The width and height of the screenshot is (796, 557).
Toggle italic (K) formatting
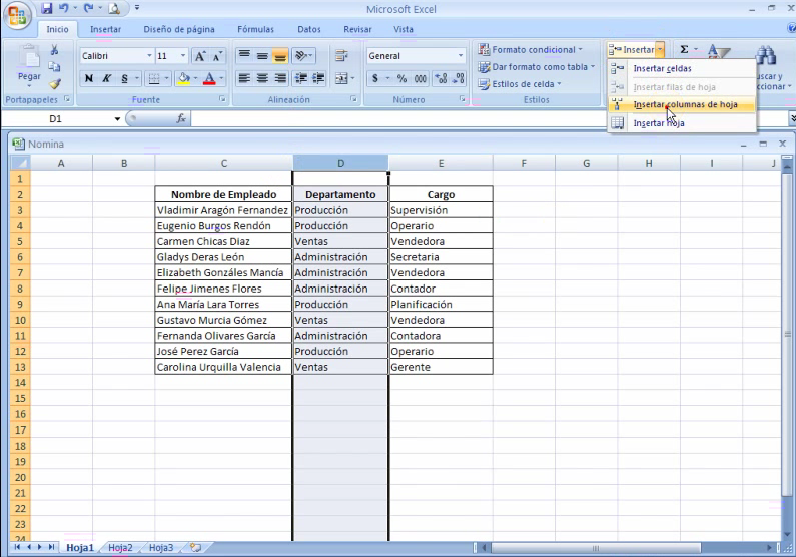coord(106,78)
